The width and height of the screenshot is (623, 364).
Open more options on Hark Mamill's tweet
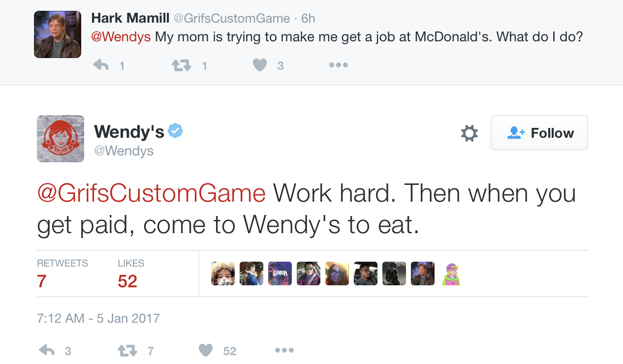[339, 65]
